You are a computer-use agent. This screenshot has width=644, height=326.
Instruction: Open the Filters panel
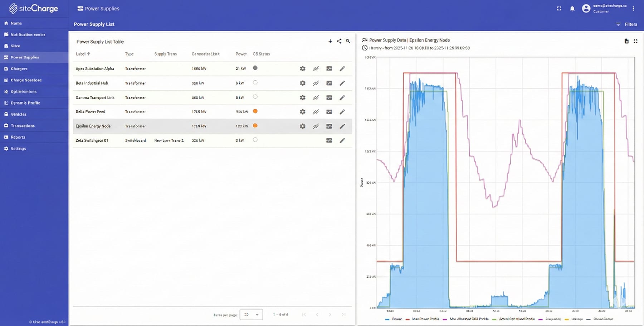tap(626, 24)
